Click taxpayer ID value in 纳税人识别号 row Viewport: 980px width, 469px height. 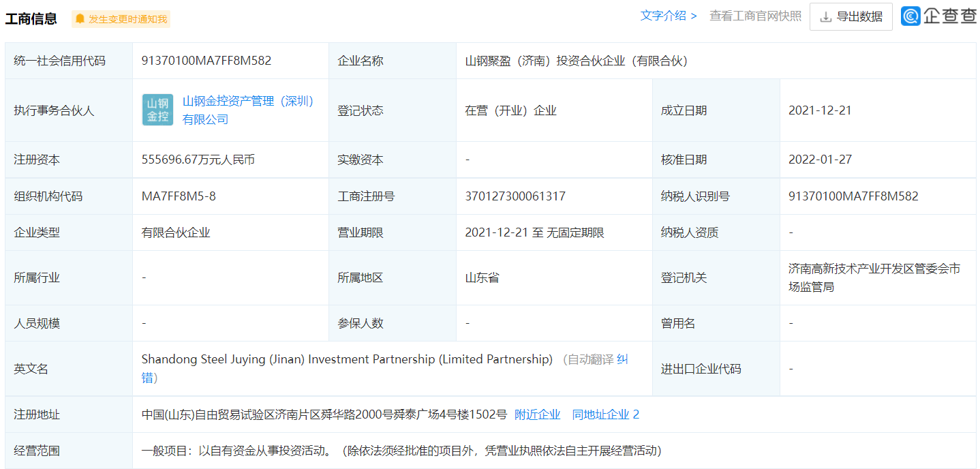pos(853,196)
